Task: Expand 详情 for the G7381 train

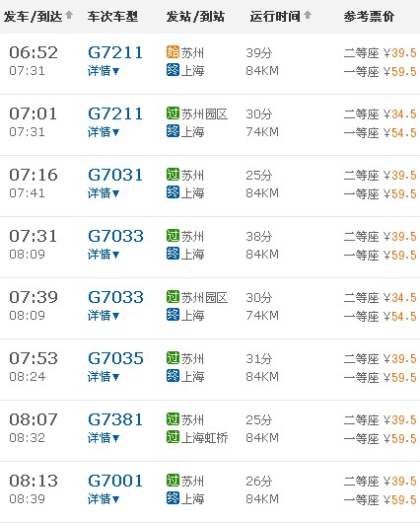Action: (104, 438)
